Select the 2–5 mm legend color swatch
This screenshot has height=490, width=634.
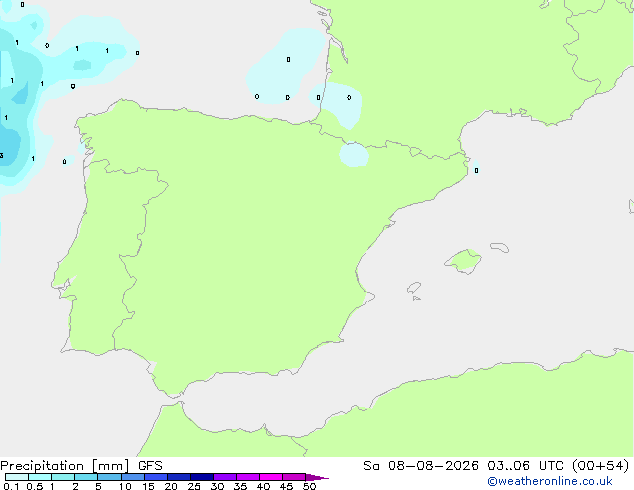coord(86,477)
